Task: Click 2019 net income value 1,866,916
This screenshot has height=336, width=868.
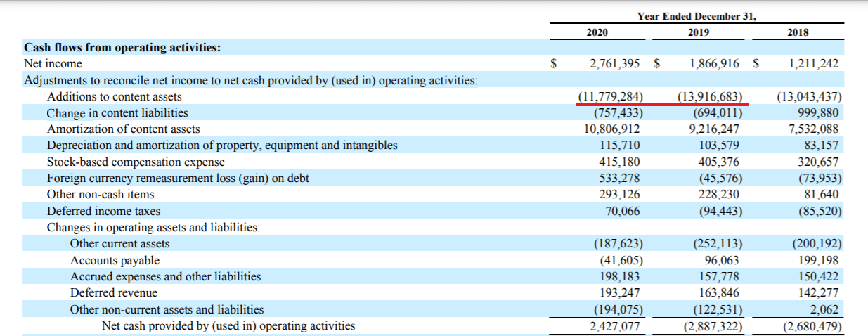Action: click(715, 64)
